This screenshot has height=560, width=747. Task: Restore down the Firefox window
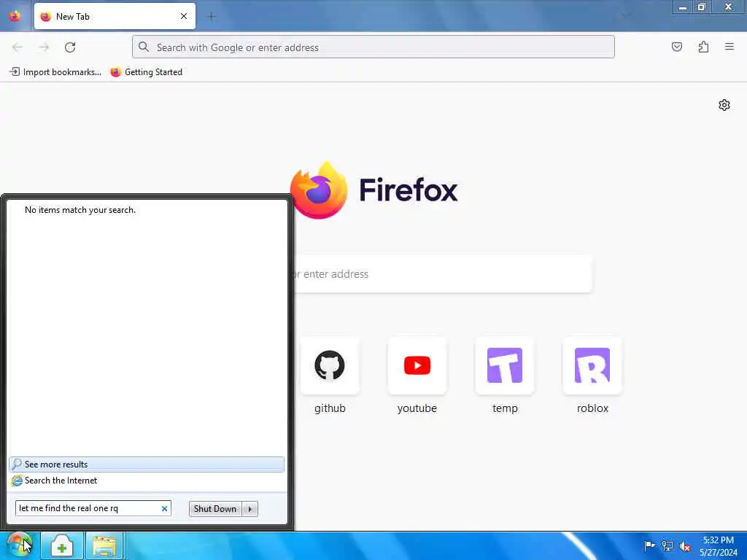[701, 7]
